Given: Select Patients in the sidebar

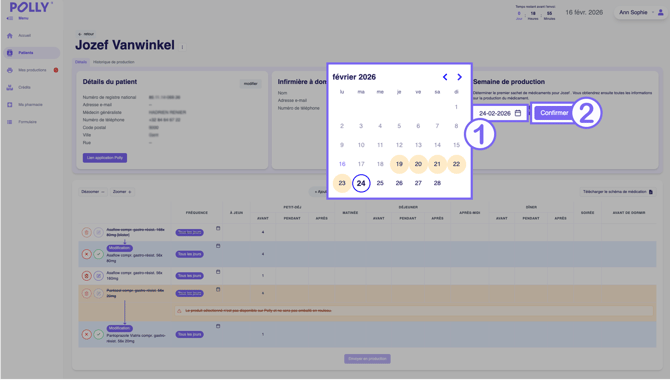Looking at the screenshot, I should 32,53.
